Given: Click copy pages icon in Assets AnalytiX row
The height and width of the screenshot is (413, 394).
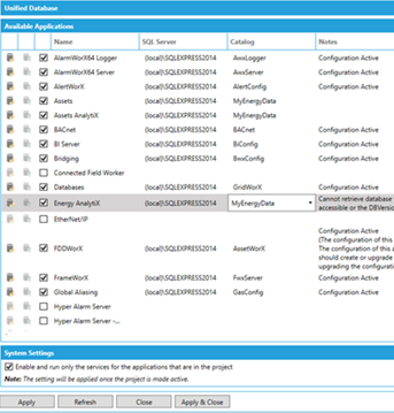Looking at the screenshot, I should (x=27, y=115).
